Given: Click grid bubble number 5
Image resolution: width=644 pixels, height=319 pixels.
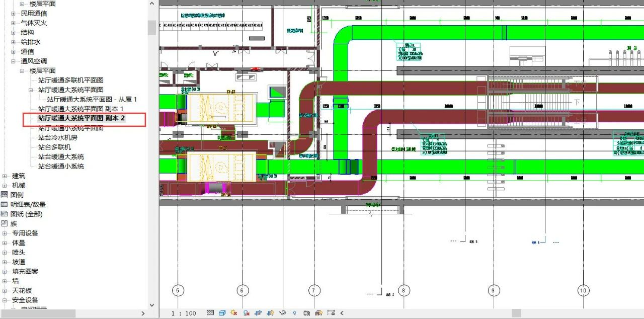Looking at the screenshot, I should [177, 290].
